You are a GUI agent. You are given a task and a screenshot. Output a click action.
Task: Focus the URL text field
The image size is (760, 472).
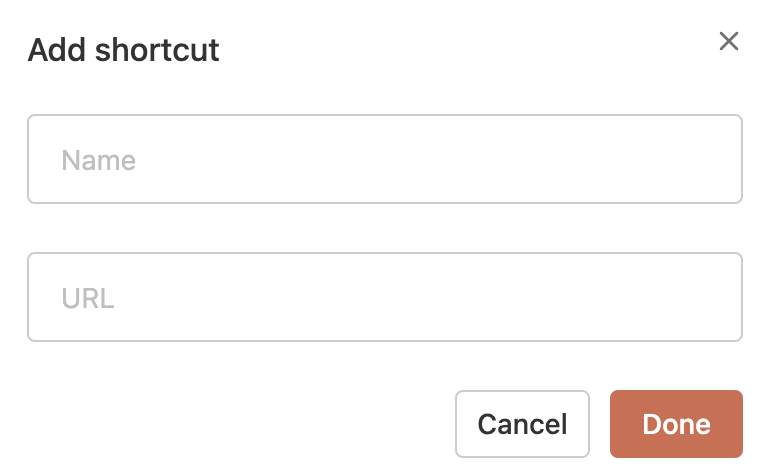pyautogui.click(x=384, y=297)
